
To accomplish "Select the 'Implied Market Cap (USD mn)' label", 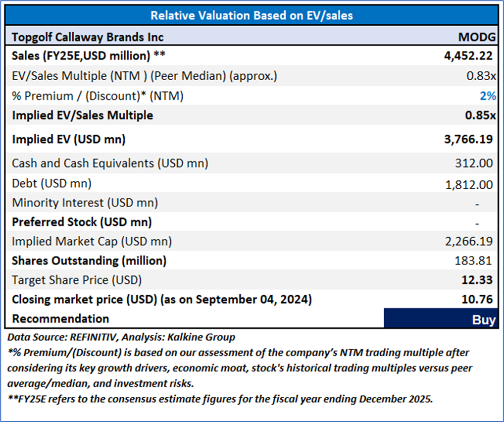I will point(92,242).
